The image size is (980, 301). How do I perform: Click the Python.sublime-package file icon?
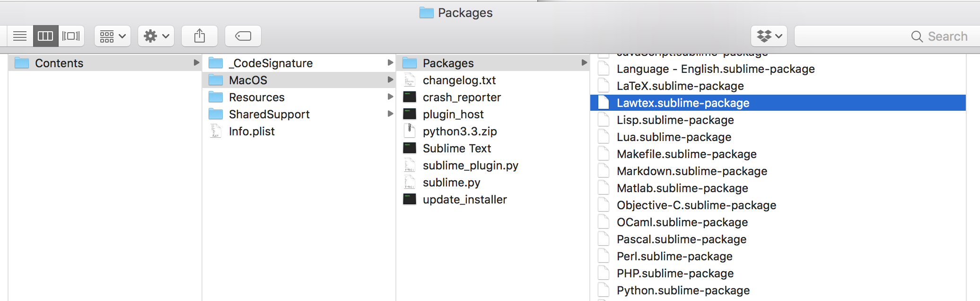604,290
